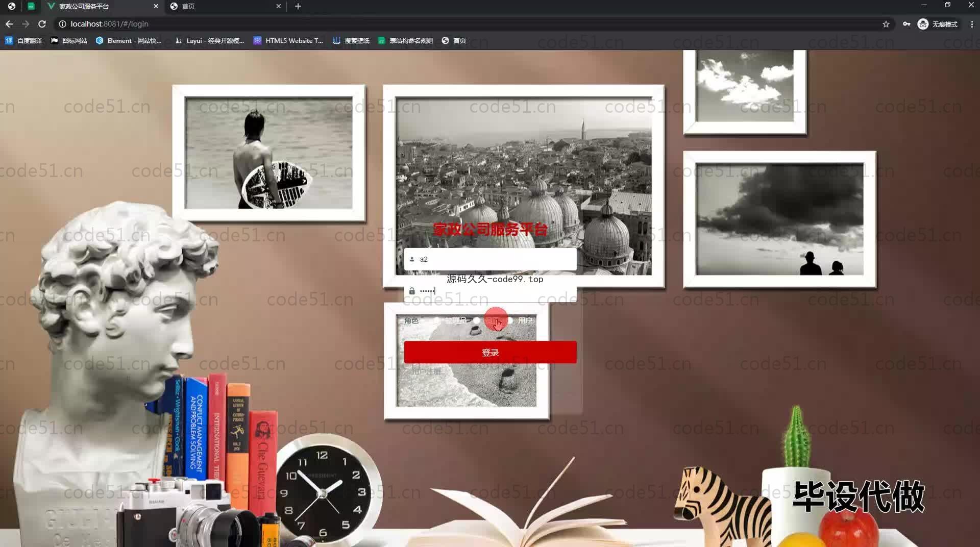Click the address bar URL
980x547 pixels.
click(x=109, y=24)
